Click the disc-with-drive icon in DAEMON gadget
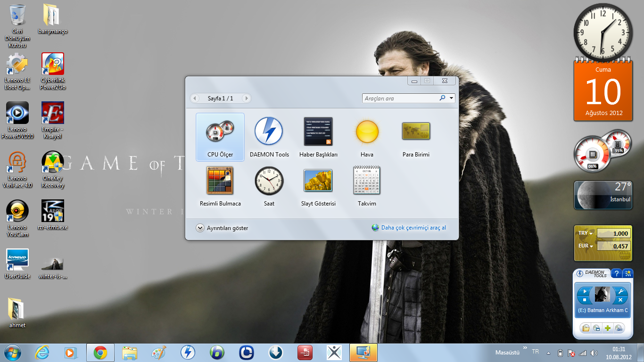This screenshot has height=362, width=644. (597, 328)
